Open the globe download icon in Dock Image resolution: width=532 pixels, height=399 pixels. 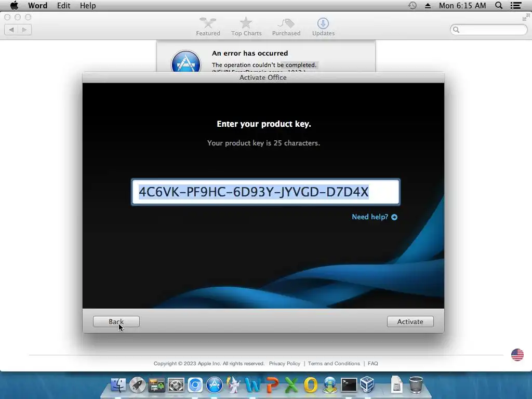(330, 385)
